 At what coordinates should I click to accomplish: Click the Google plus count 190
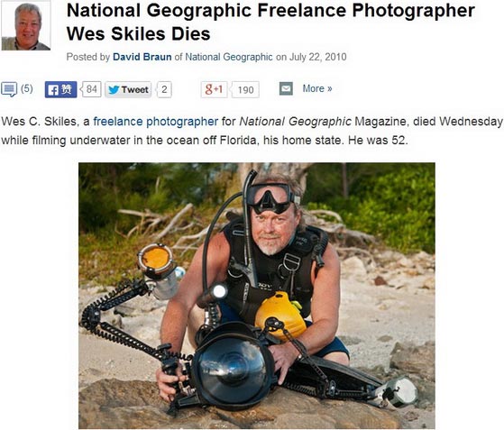pyautogui.click(x=246, y=89)
